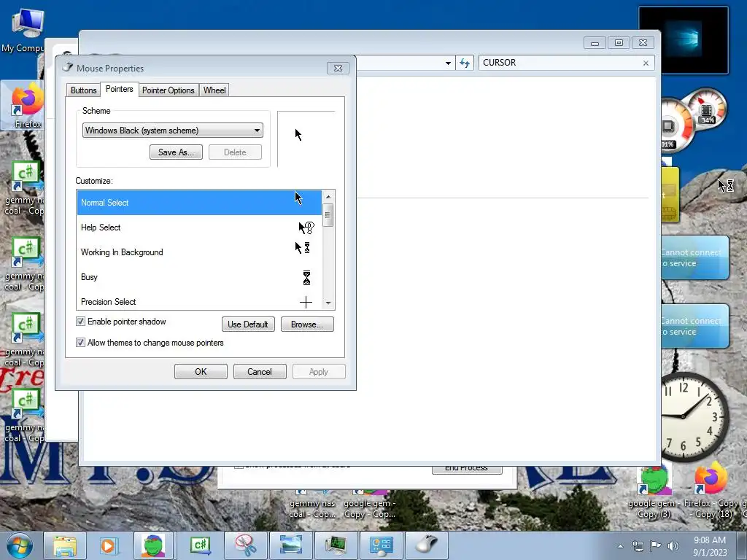Click the Precision Select crosshair icon

pyautogui.click(x=306, y=302)
